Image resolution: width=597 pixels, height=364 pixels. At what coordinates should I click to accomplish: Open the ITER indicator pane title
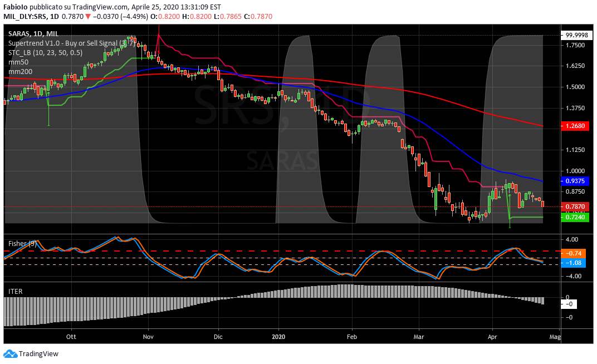pos(15,291)
